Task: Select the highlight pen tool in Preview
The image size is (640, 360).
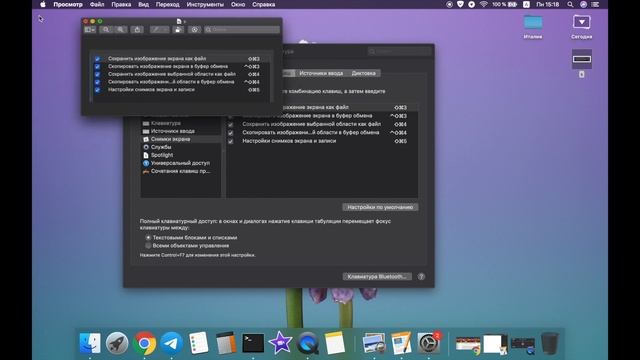Action: [x=156, y=29]
